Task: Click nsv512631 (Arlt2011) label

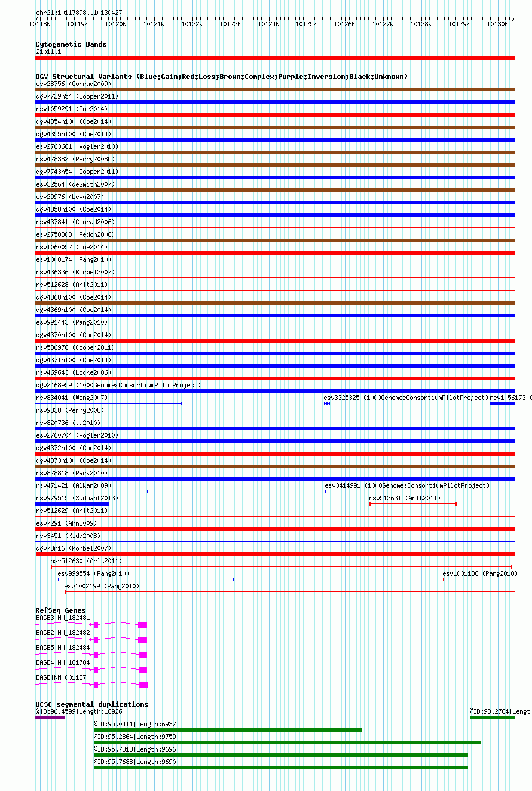Action: tap(405, 498)
